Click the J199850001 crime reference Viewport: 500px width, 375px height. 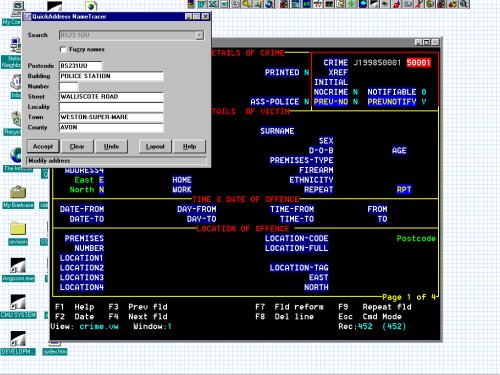pos(377,63)
